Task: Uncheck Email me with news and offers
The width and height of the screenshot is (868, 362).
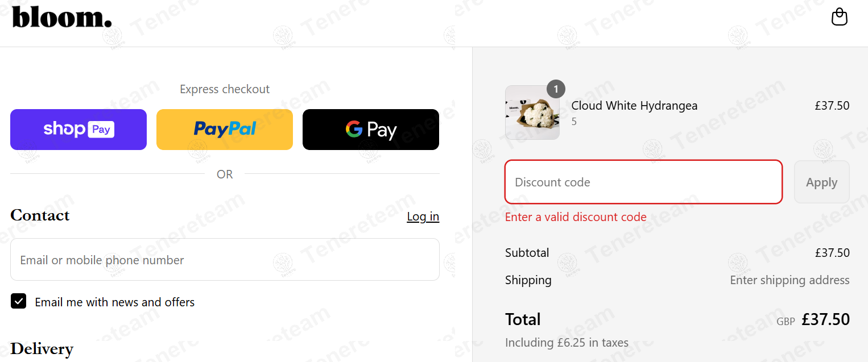Action: (x=19, y=301)
